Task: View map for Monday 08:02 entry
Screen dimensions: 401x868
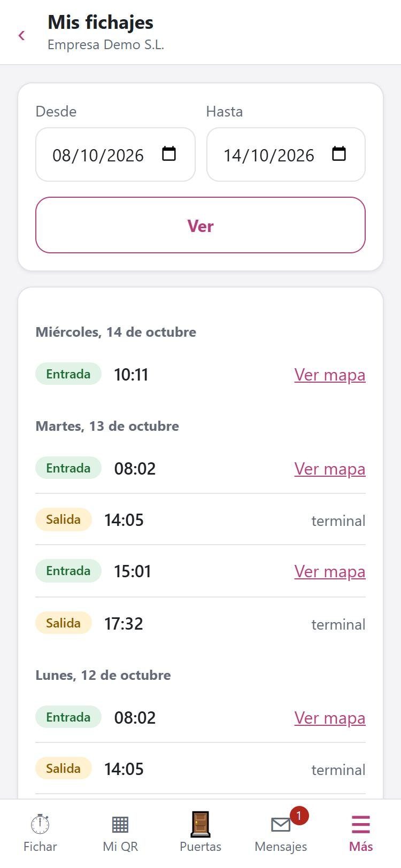Action: tap(330, 718)
